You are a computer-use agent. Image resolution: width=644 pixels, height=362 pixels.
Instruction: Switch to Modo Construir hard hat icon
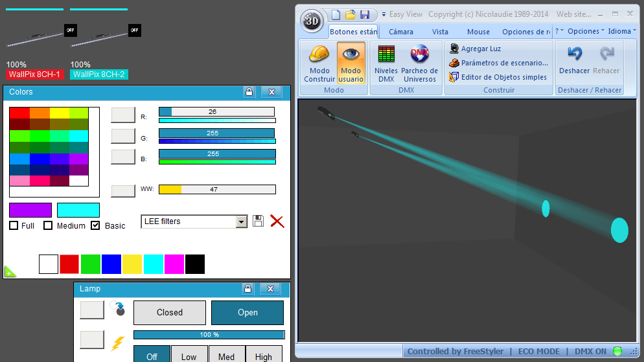coord(319,63)
